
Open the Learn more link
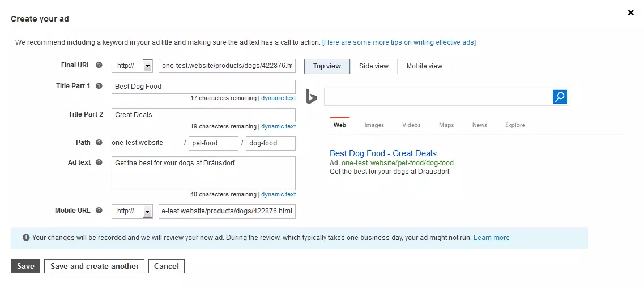491,237
